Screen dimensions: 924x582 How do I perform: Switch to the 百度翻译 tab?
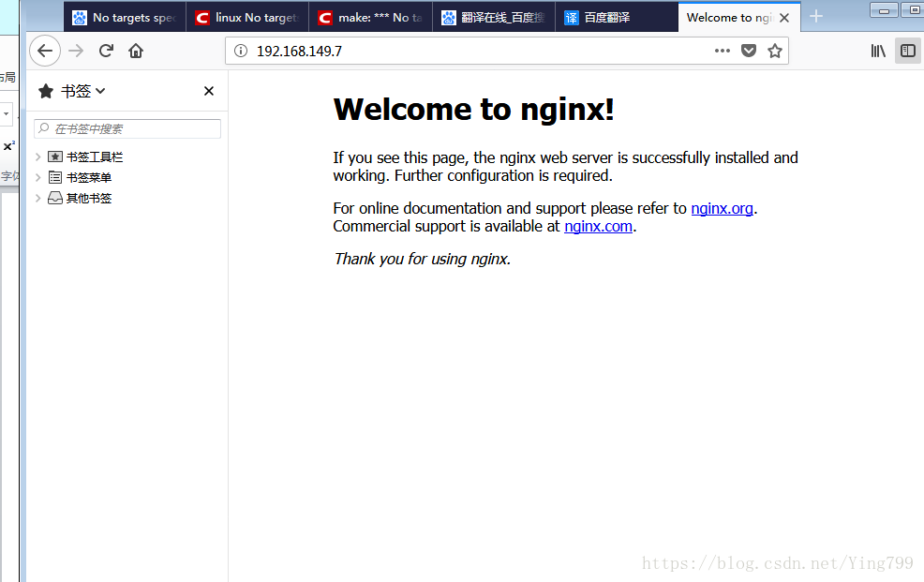617,18
